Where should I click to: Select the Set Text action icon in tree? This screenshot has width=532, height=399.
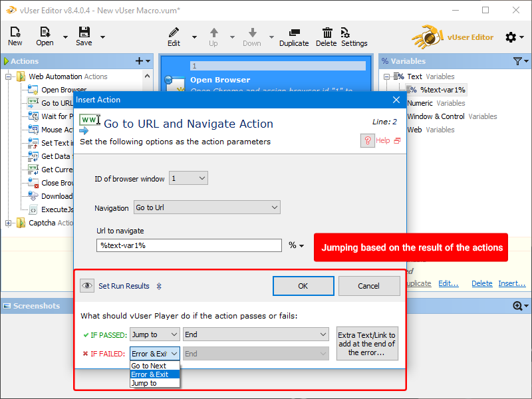click(x=33, y=143)
